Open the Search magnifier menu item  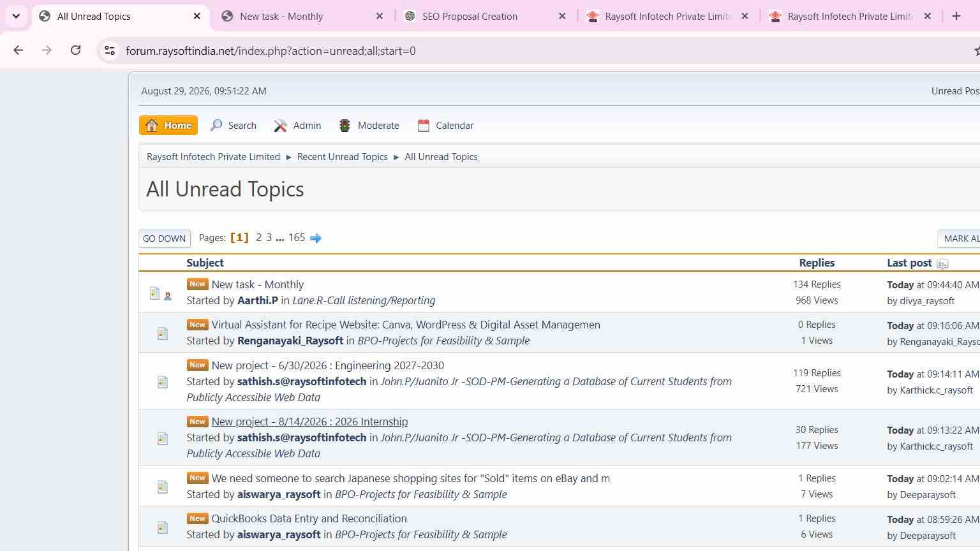click(x=233, y=126)
